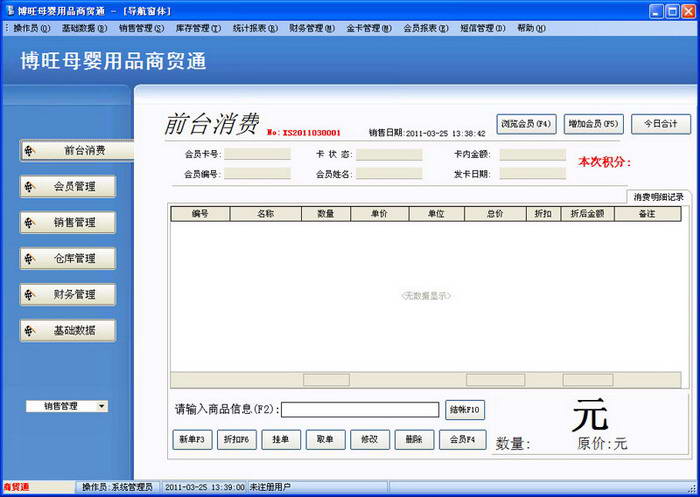Click the 名称 column header
This screenshot has width=700, height=497.
click(266, 214)
